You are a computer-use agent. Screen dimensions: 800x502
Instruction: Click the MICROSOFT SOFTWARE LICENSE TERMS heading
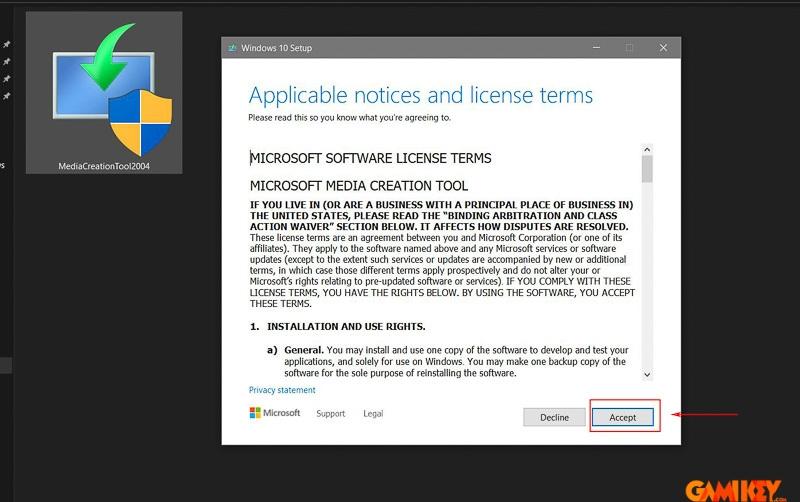(370, 158)
